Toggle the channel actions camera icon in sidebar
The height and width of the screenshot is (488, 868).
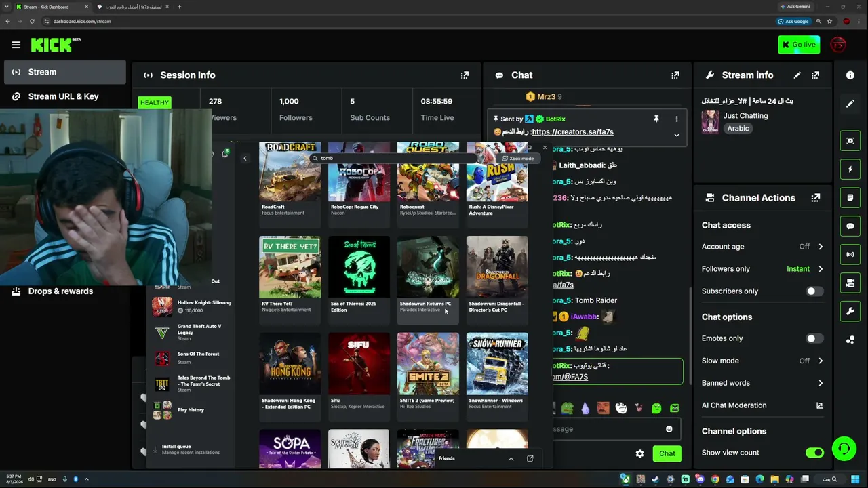coord(850,283)
